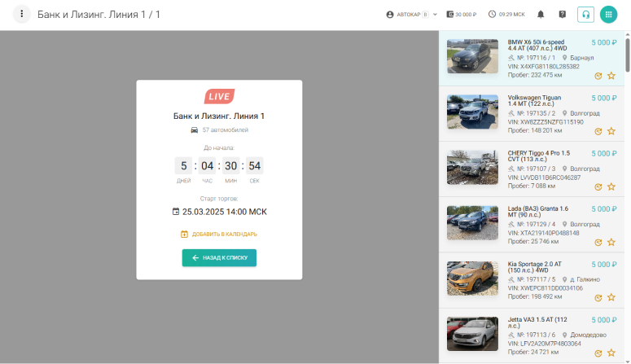
Task: Open the help question-mark icon
Action: pyautogui.click(x=562, y=15)
